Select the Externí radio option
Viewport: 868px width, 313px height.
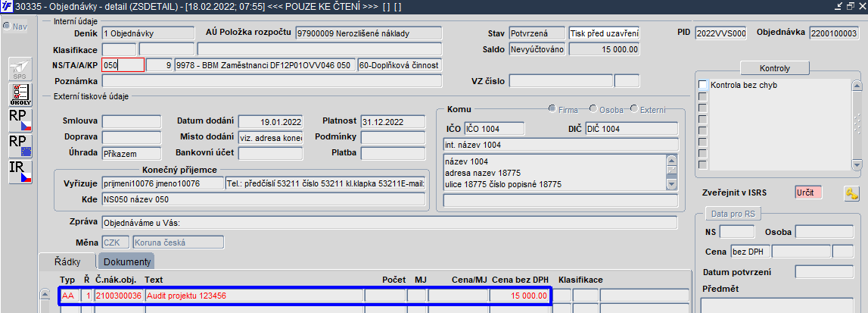[x=634, y=109]
